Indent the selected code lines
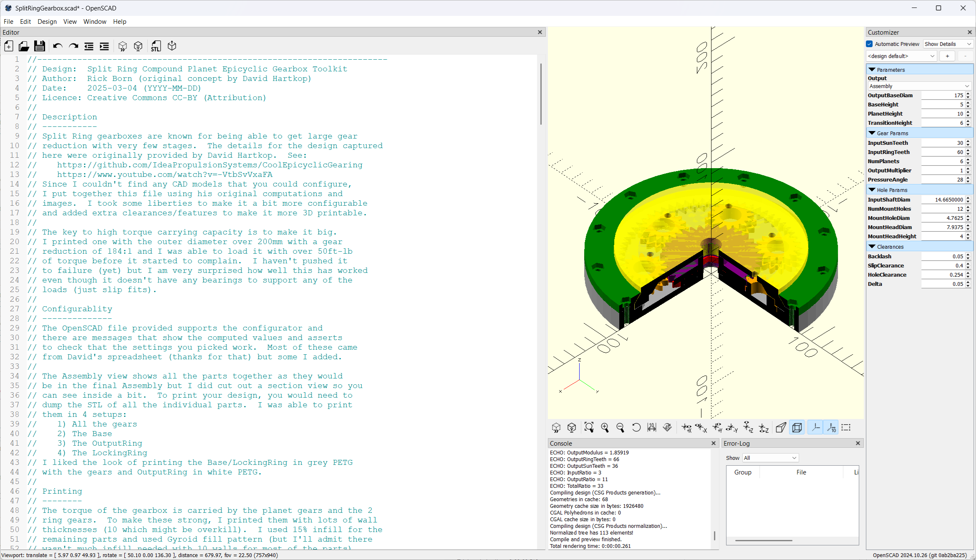976x560 pixels. click(x=104, y=46)
